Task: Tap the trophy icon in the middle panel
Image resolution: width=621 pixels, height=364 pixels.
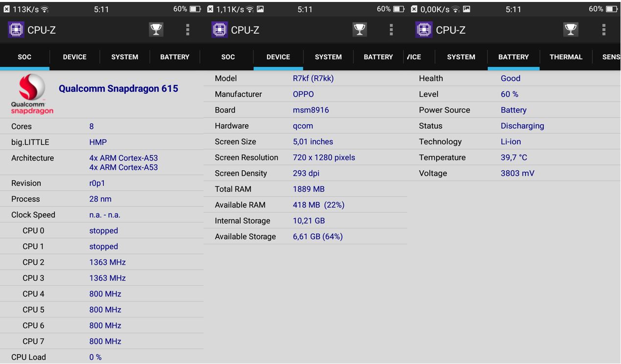Action: coord(359,29)
